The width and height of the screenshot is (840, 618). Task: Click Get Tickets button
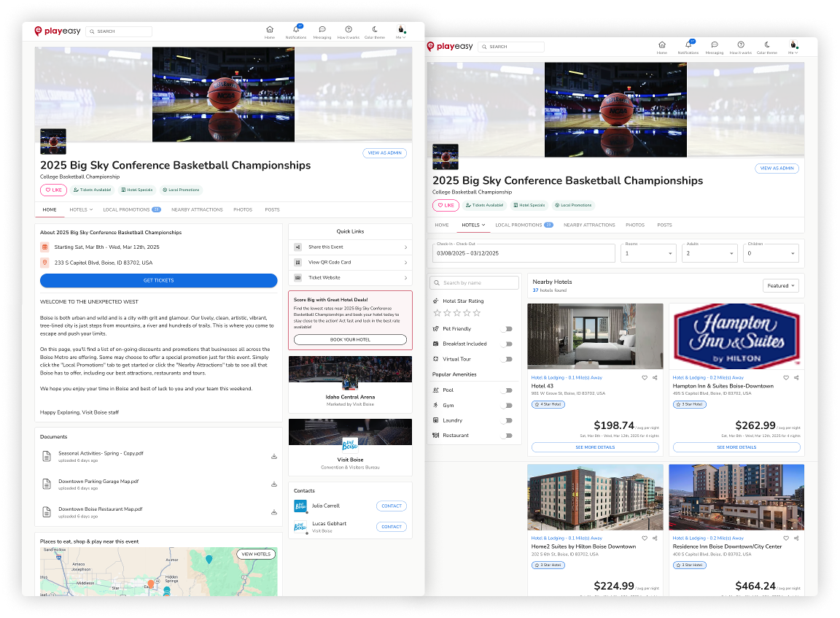coord(158,280)
